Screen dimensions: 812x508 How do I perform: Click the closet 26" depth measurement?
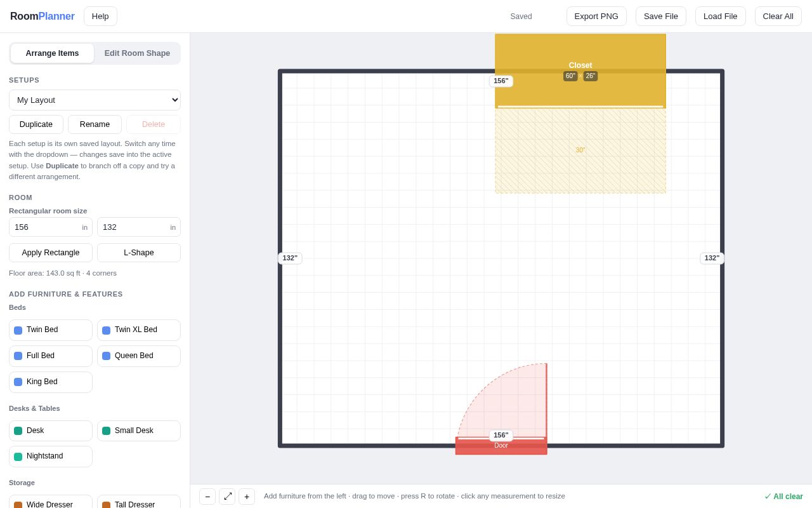591,76
